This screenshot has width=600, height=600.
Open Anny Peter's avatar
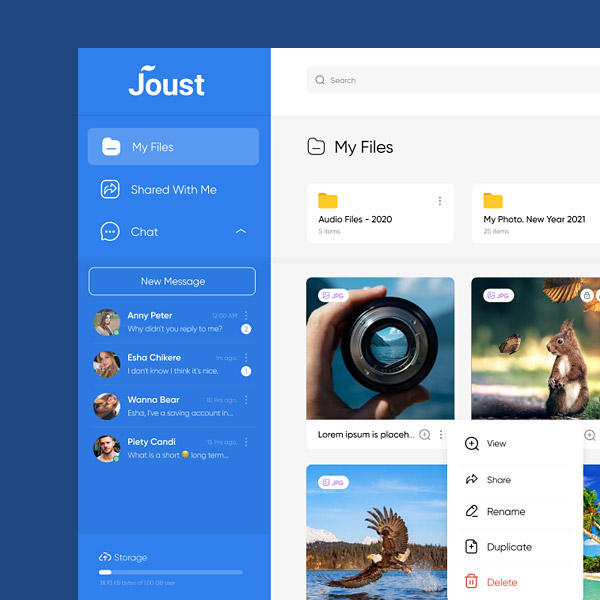click(x=107, y=322)
